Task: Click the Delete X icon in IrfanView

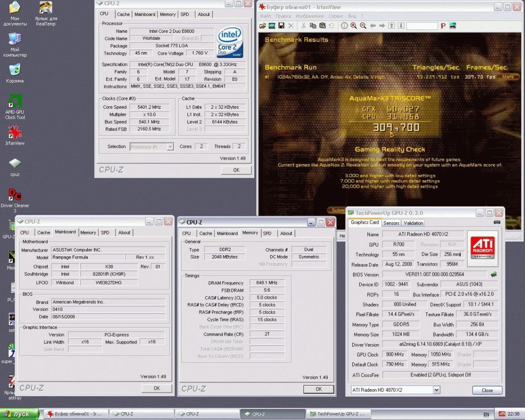Action: [291, 26]
